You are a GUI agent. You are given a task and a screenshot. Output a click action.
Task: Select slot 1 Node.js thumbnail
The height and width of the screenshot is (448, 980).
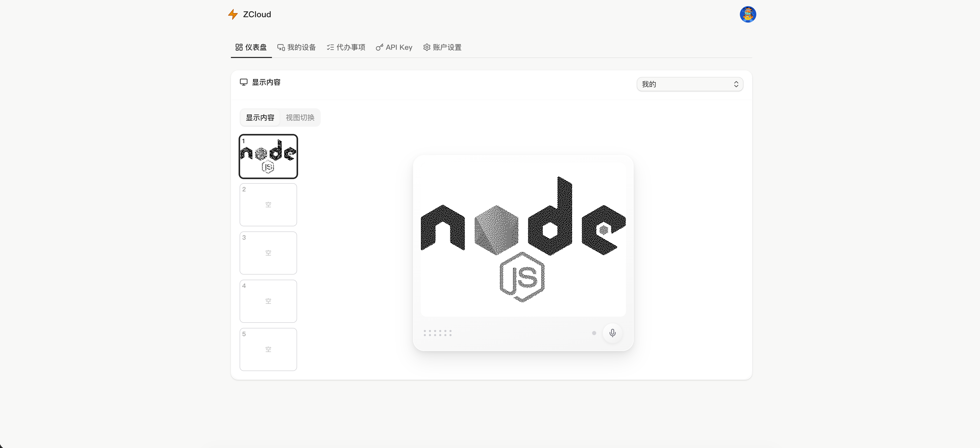point(268,157)
